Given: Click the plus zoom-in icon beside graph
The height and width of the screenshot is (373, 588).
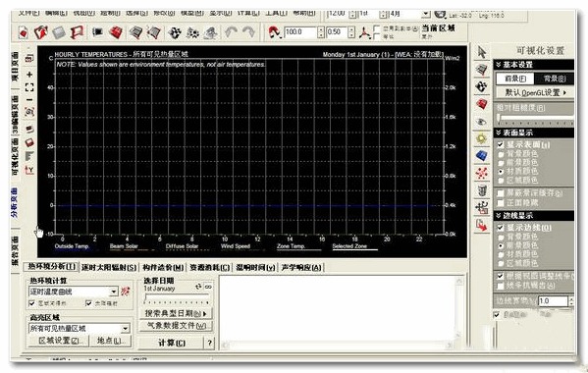Looking at the screenshot, I should (x=29, y=75).
